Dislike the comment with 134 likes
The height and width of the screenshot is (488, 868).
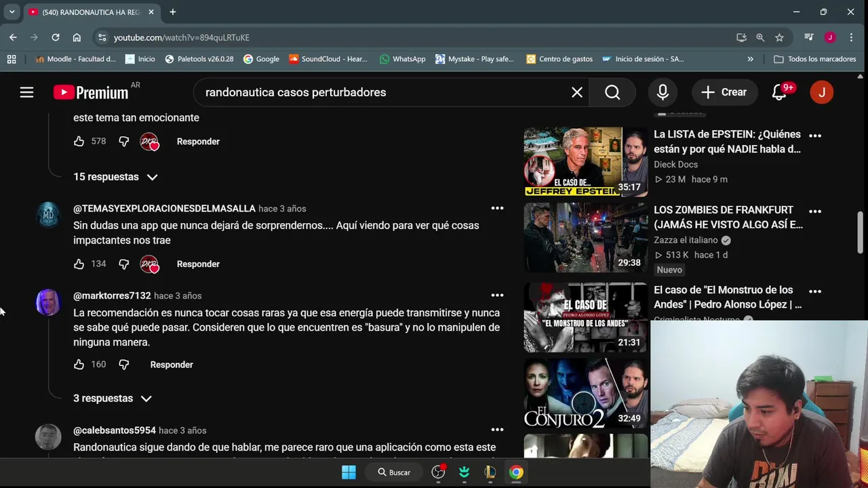pyautogui.click(x=123, y=264)
